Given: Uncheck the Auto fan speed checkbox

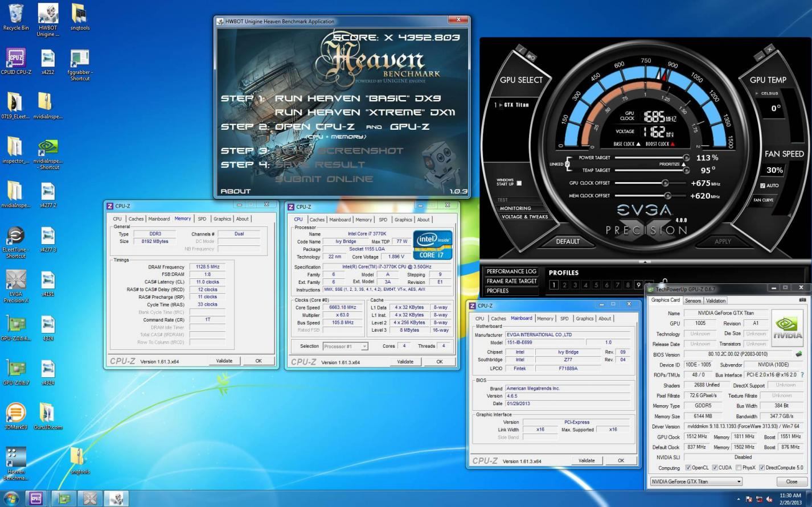Looking at the screenshot, I should pyautogui.click(x=762, y=186).
